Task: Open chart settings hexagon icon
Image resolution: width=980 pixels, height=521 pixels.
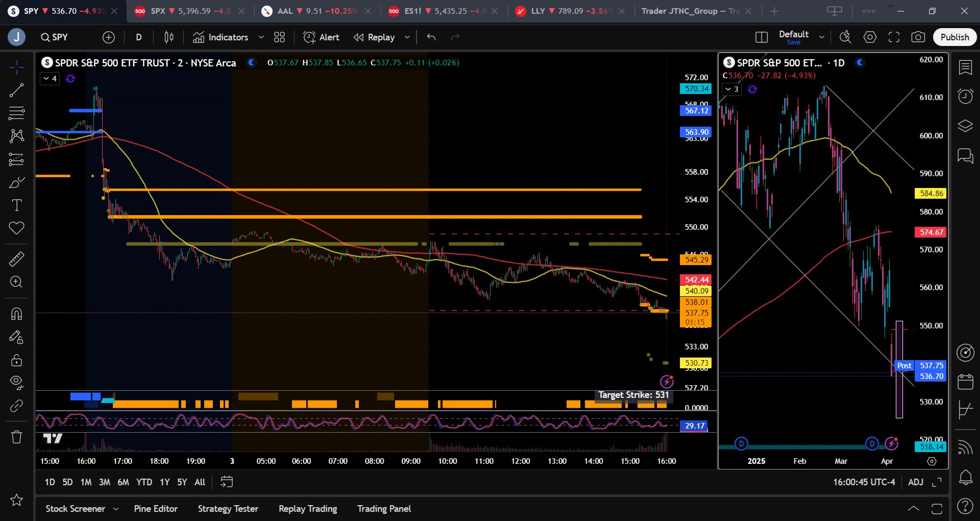Action: point(870,37)
